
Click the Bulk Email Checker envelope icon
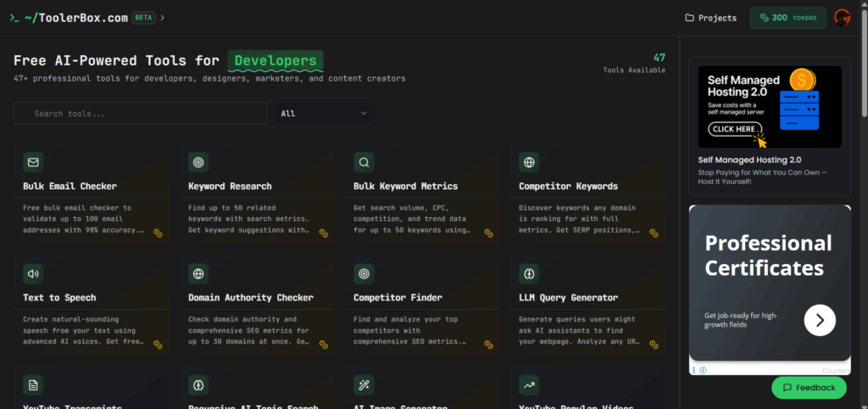pos(33,162)
